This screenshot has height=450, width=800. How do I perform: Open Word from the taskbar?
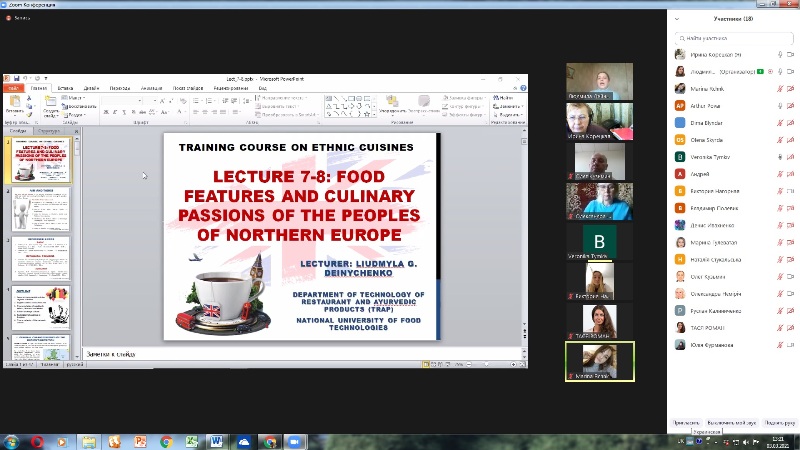(216, 442)
